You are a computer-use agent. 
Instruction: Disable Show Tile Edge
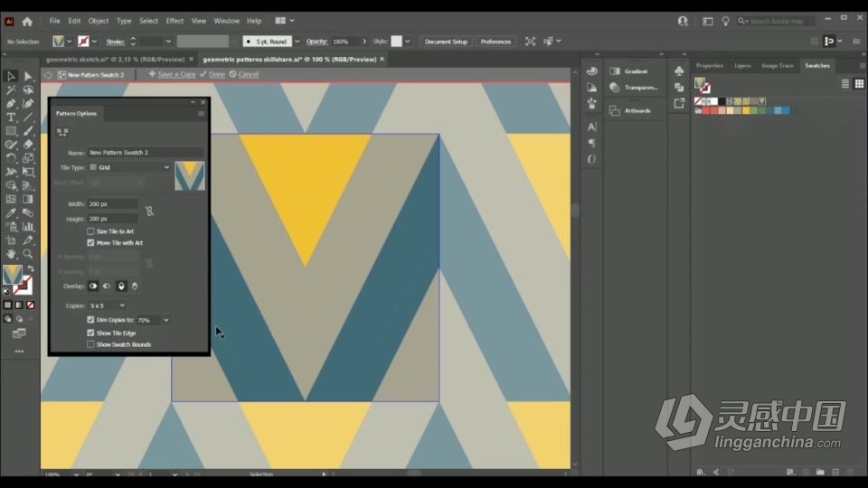(x=90, y=333)
